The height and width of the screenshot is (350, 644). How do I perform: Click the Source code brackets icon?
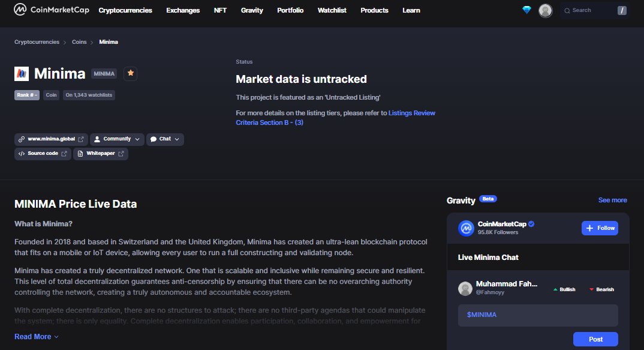tap(22, 154)
